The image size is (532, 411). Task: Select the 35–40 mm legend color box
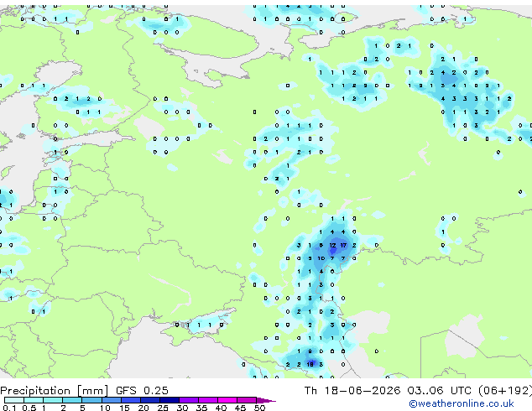[x=208, y=400]
